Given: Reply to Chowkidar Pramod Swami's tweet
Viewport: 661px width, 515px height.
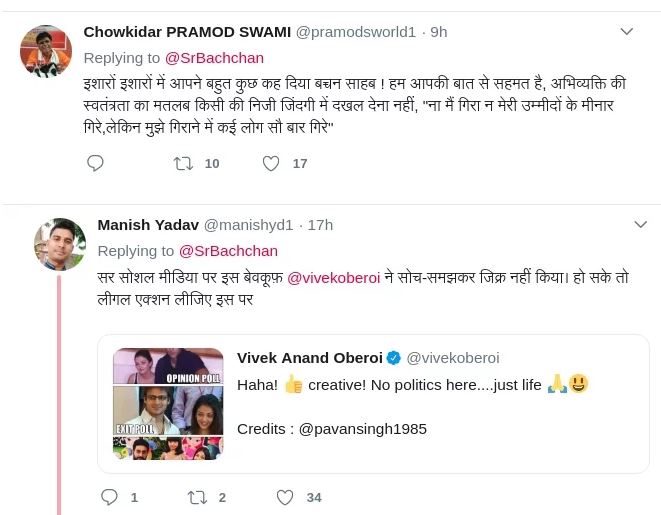Looking at the screenshot, I should click(x=95, y=163).
